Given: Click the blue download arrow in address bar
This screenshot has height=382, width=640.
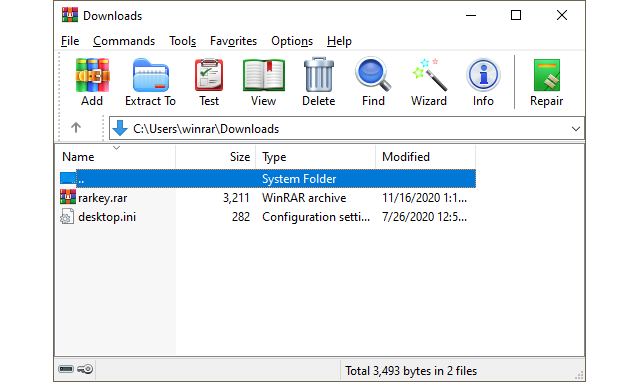Looking at the screenshot, I should coord(120,128).
